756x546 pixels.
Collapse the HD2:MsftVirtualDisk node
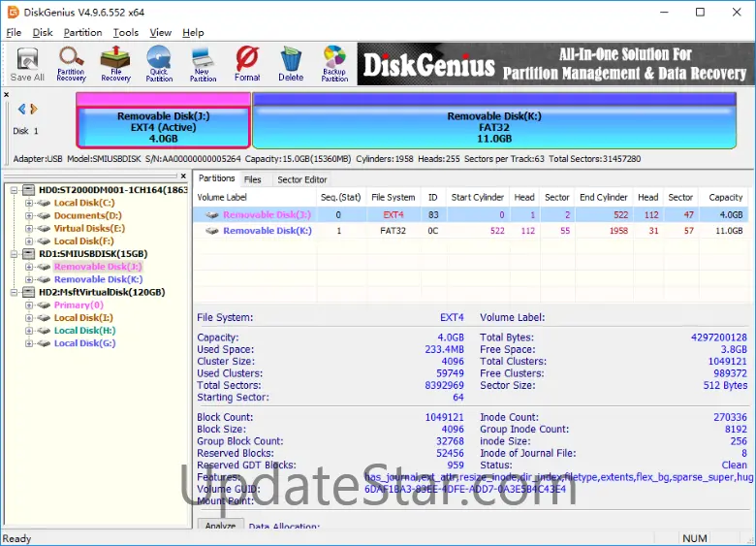coord(15,293)
